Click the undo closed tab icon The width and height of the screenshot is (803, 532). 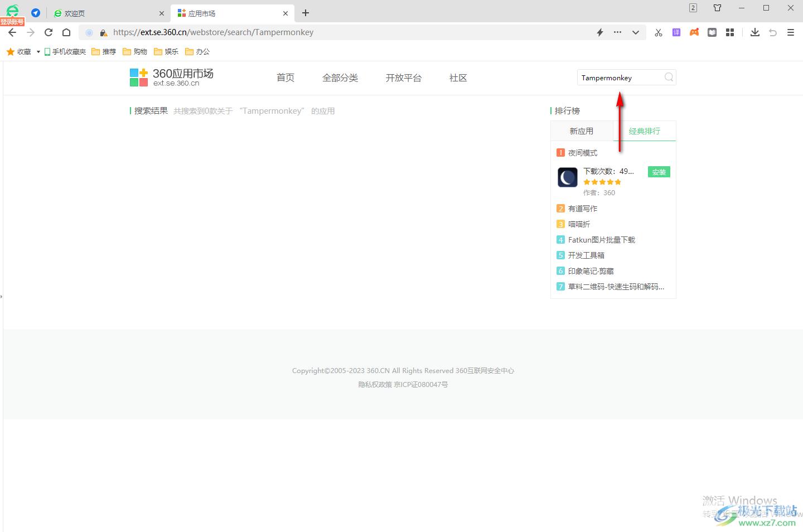click(773, 32)
